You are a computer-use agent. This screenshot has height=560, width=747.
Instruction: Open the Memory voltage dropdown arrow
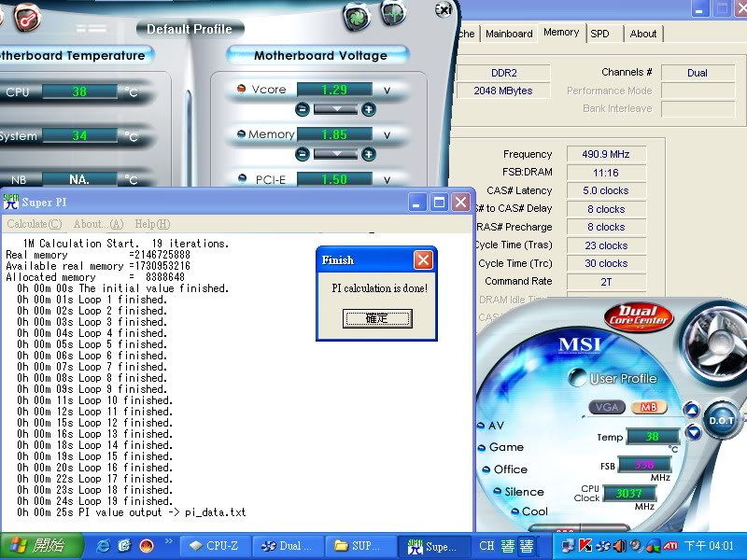click(335, 154)
